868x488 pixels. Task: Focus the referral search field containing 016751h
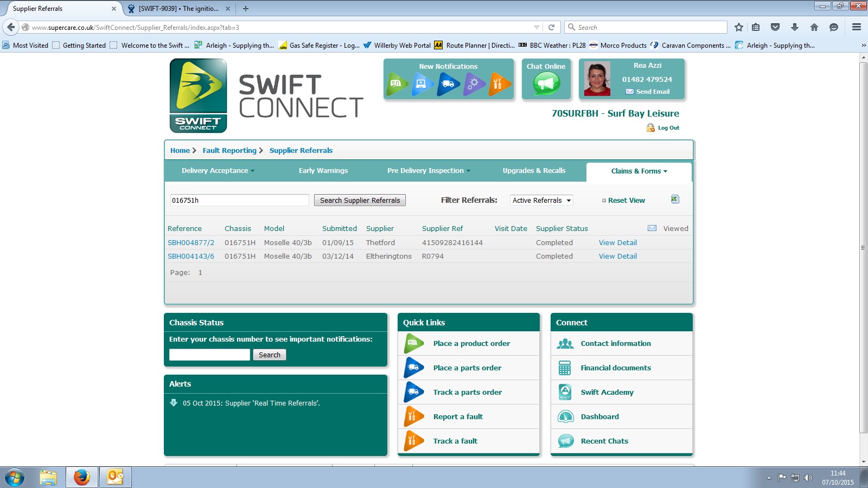239,200
